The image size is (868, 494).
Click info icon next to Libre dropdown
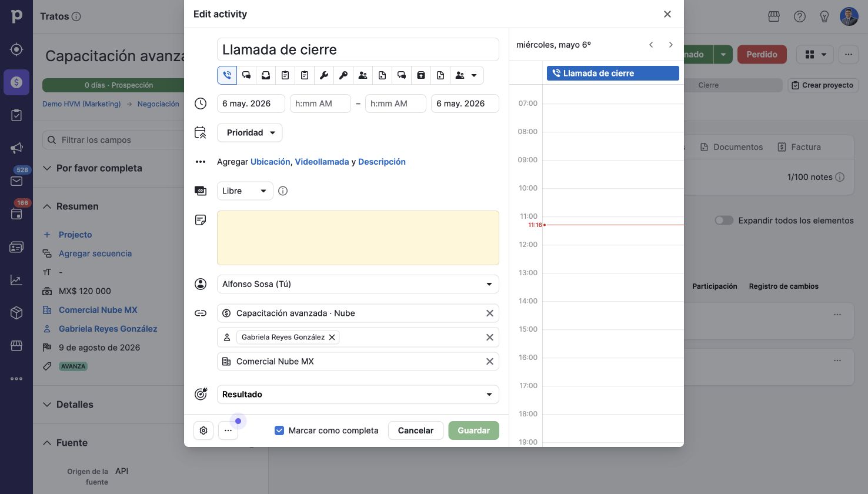pyautogui.click(x=283, y=191)
